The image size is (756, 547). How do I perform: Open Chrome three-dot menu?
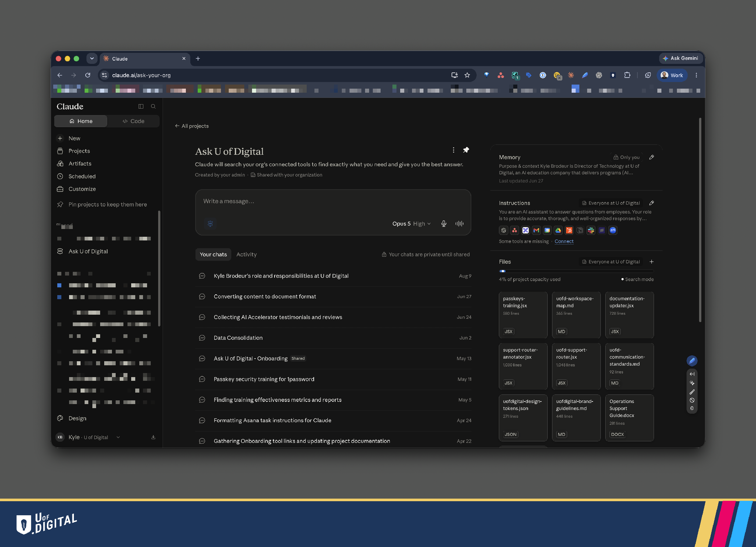[x=696, y=75]
